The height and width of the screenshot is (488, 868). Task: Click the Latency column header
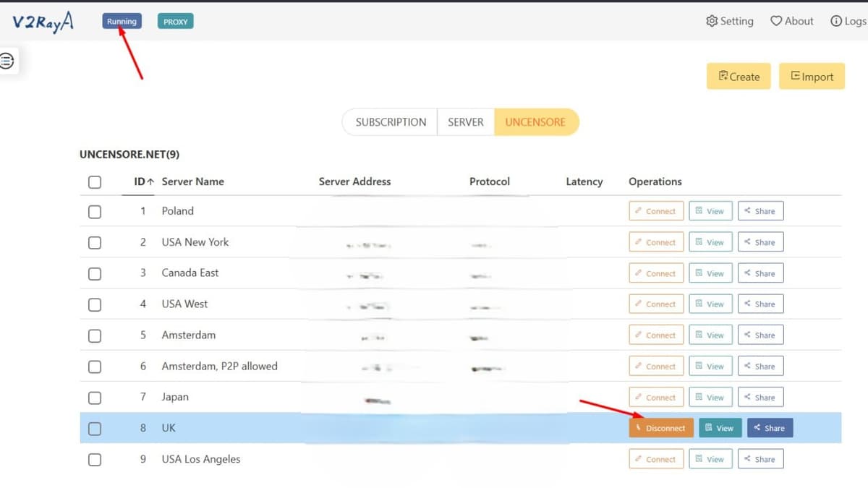pyautogui.click(x=584, y=181)
